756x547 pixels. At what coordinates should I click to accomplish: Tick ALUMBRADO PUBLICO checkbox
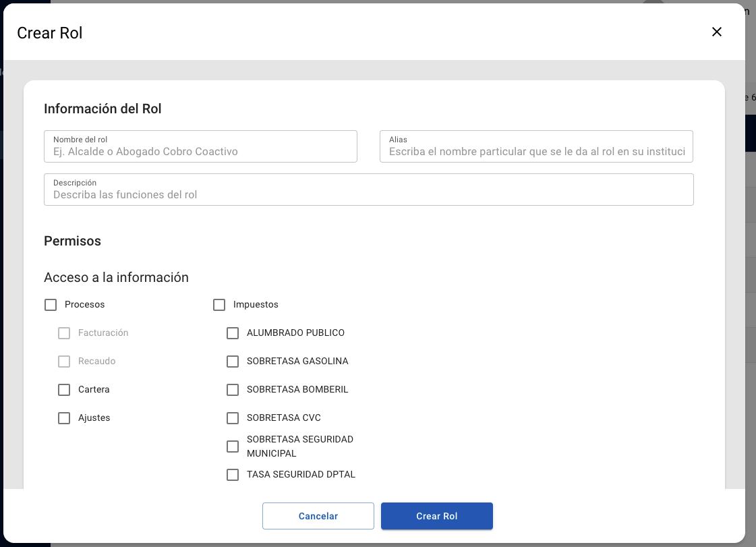(233, 333)
